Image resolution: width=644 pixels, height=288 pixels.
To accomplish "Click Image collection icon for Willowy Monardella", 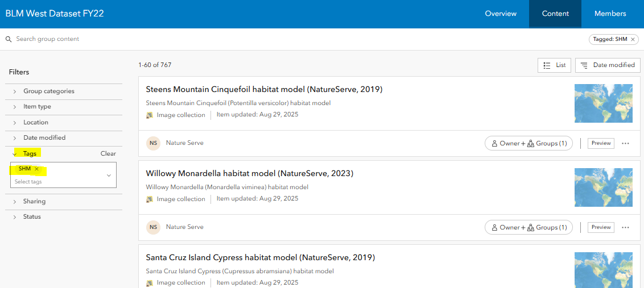I will (x=150, y=199).
